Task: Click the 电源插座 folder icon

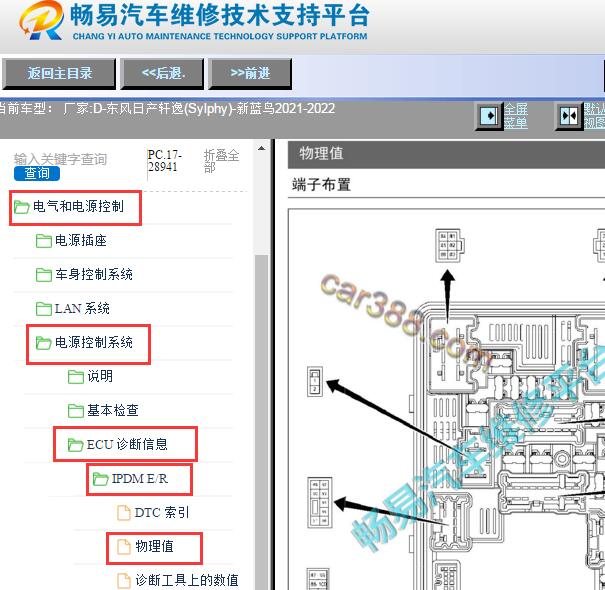Action: click(x=44, y=241)
